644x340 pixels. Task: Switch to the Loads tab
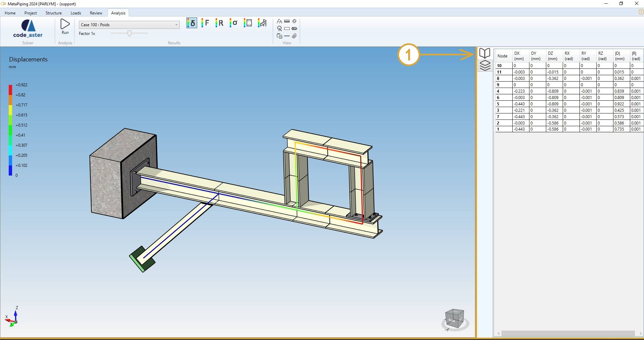click(x=76, y=13)
